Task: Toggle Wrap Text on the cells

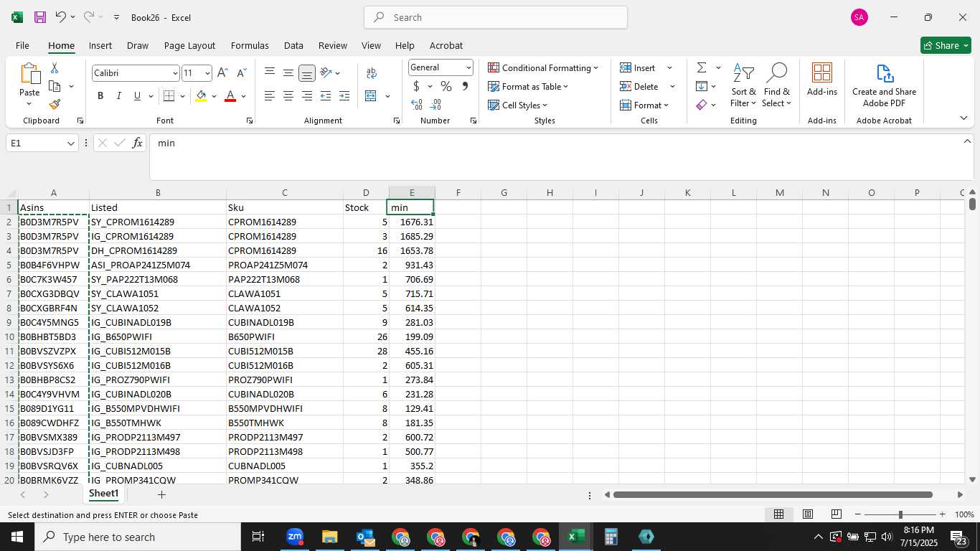Action: coord(372,73)
